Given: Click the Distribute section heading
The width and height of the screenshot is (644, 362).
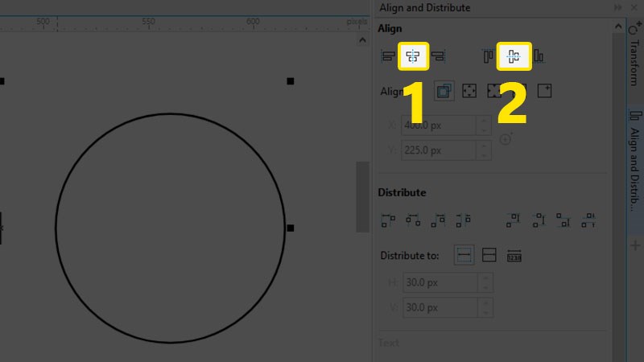Looking at the screenshot, I should [402, 192].
